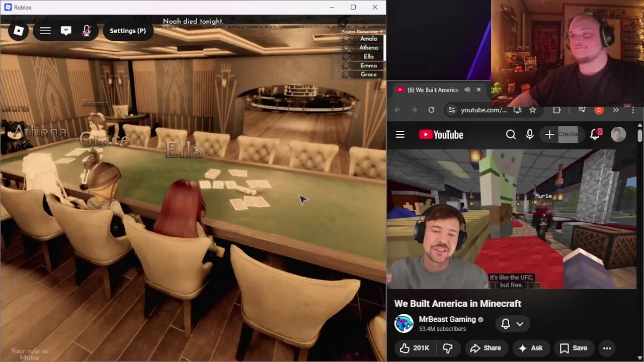Image resolution: width=644 pixels, height=362 pixels.
Task: Click the youtube.com address bar URL
Action: tap(484, 110)
